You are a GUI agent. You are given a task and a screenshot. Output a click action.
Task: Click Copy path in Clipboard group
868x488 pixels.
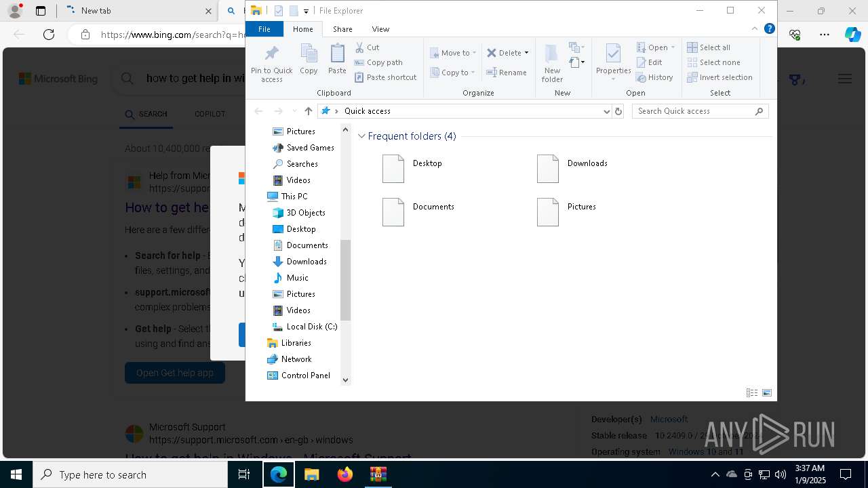pos(378,62)
